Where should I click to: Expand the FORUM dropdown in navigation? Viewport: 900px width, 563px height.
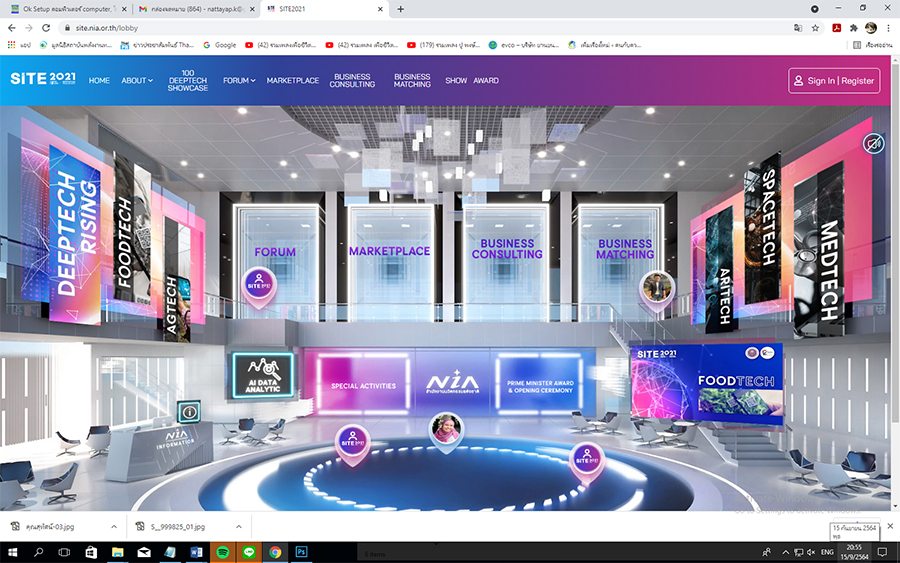click(239, 80)
